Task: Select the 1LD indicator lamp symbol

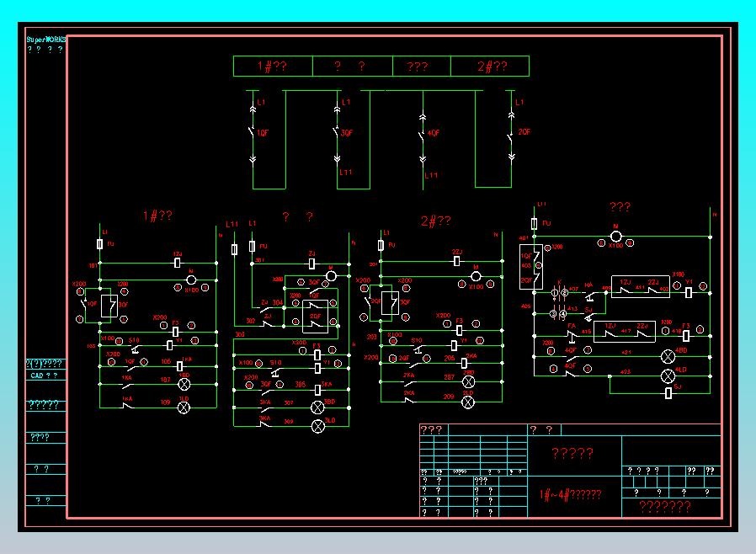Action: coord(184,408)
